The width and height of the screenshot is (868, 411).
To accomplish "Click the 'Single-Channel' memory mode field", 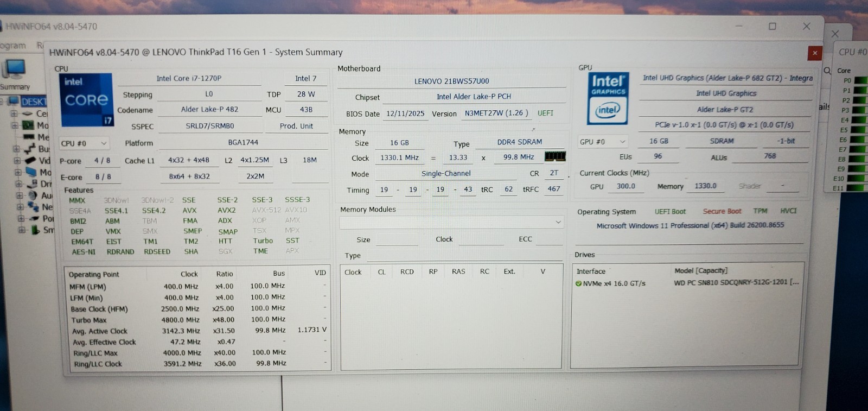I will coord(446,173).
